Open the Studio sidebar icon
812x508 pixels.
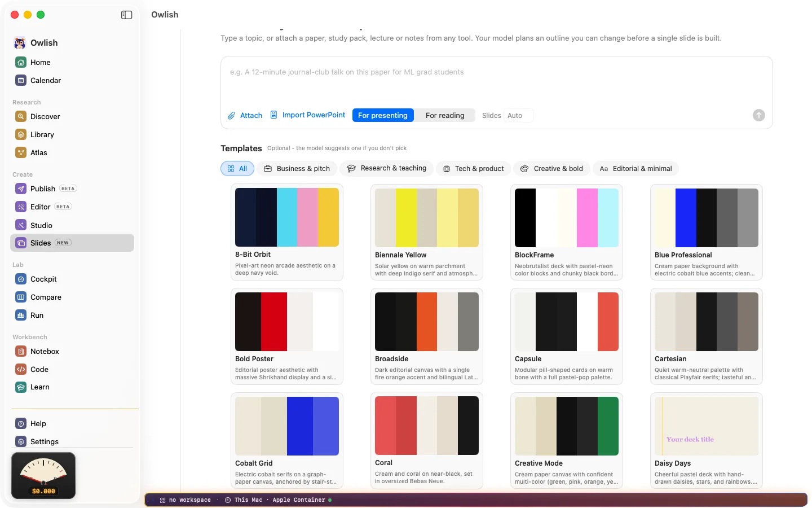21,225
